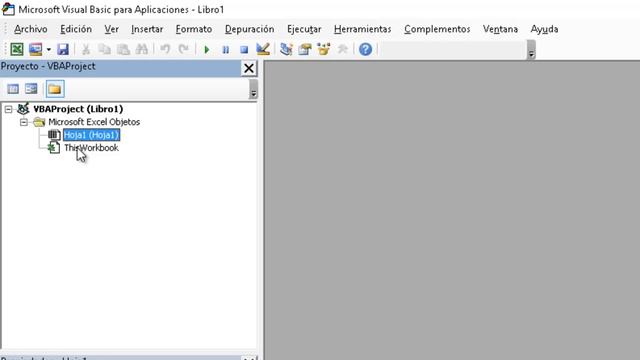The height and width of the screenshot is (360, 640).
Task: Click the Save workbook icon
Action: click(x=62, y=49)
